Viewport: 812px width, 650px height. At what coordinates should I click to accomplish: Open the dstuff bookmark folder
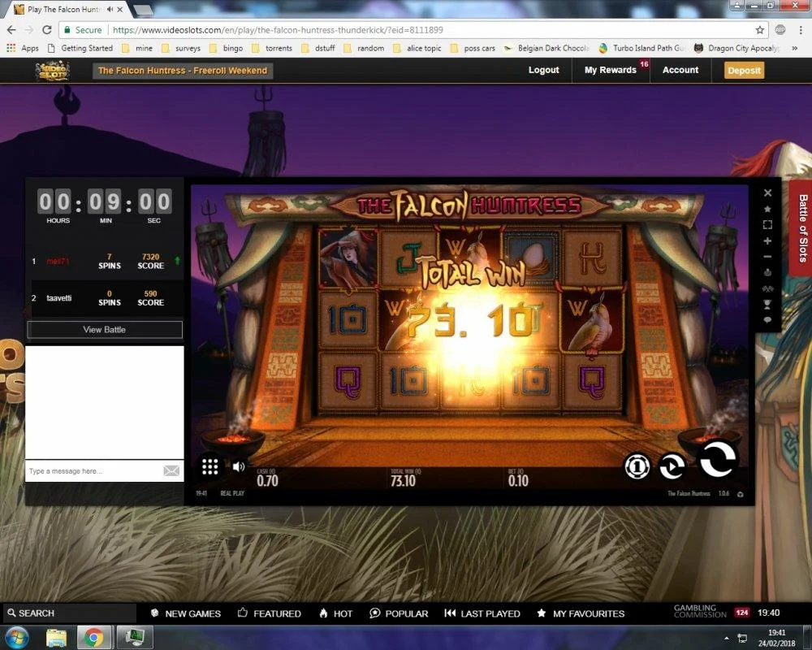point(318,48)
